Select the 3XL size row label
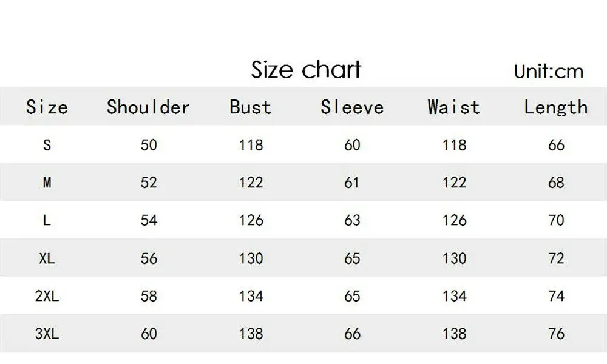 pos(47,334)
